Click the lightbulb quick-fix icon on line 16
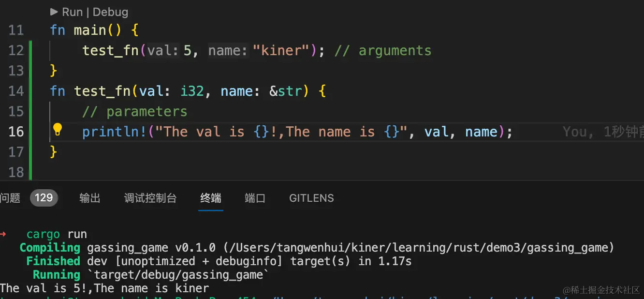 pyautogui.click(x=58, y=130)
